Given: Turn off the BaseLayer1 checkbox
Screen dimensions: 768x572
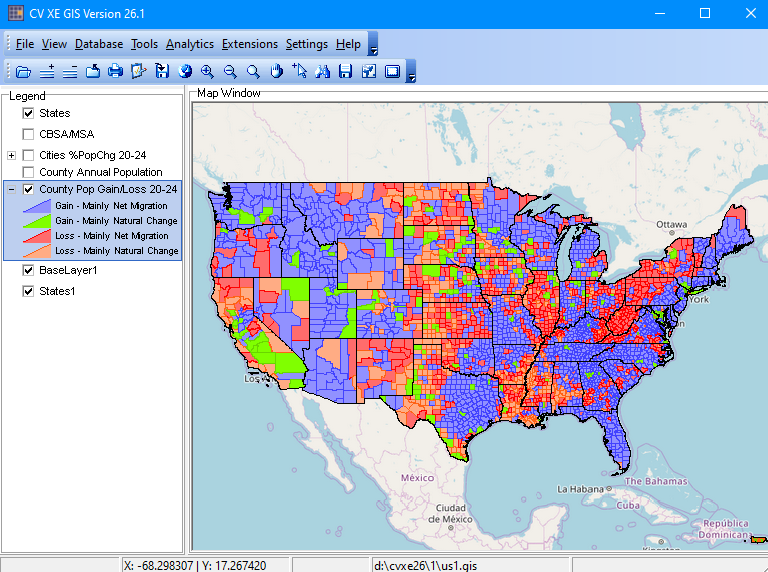Looking at the screenshot, I should [28, 271].
